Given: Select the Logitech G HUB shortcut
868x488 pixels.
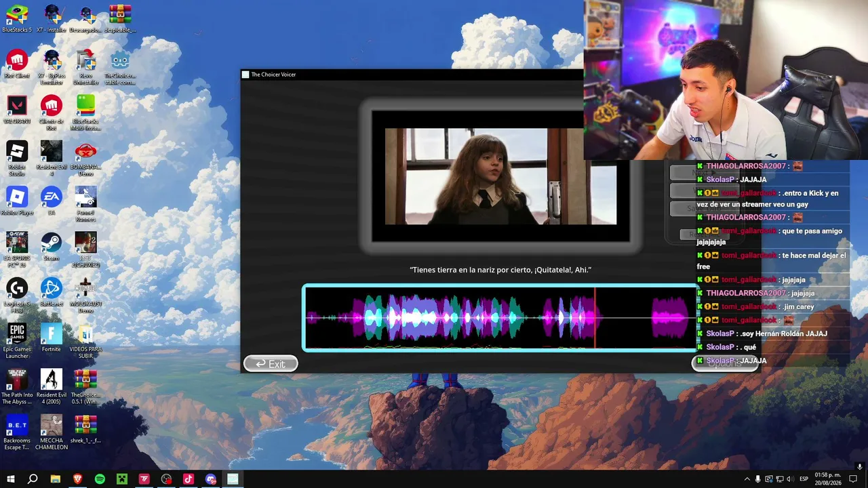Looking at the screenshot, I should point(17,296).
